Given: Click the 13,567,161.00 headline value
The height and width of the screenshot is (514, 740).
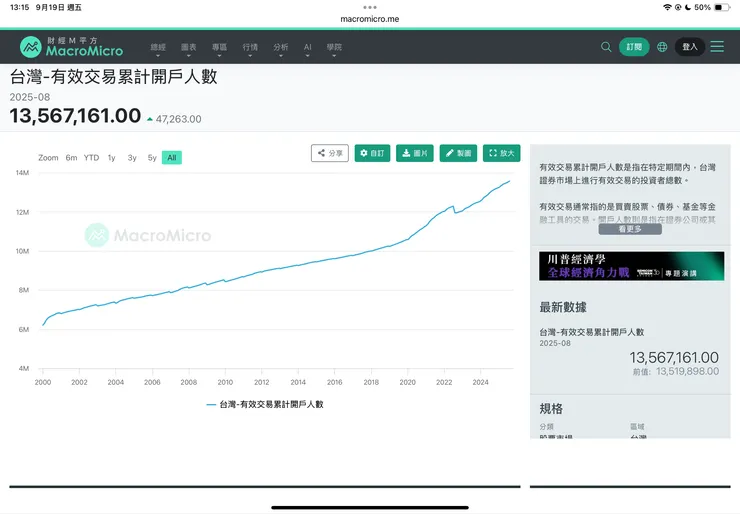Looking at the screenshot, I should (x=76, y=116).
